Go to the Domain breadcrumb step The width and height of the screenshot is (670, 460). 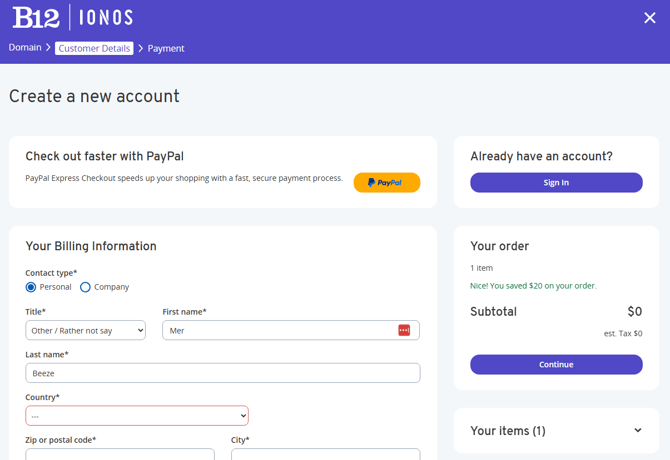[x=25, y=47]
